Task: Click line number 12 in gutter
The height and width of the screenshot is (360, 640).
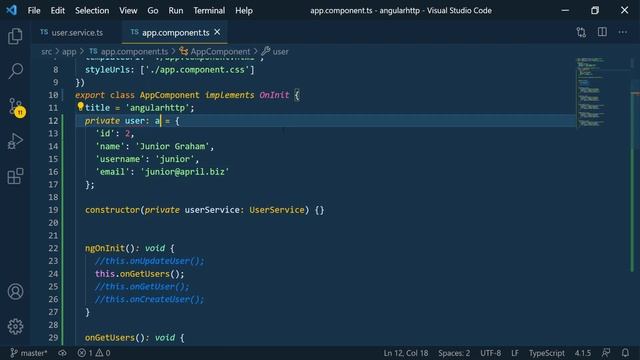Action: click(53, 121)
